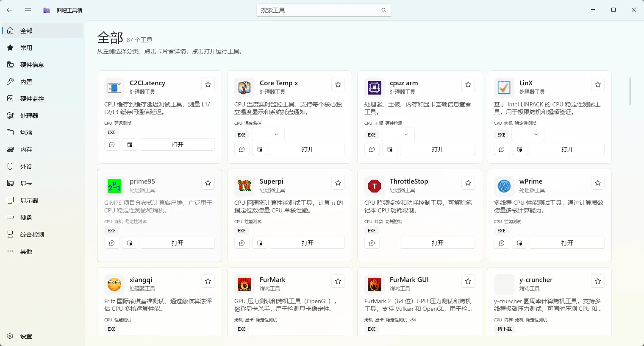
Task: Add ThrottleStop to favorites
Action: click(x=468, y=183)
